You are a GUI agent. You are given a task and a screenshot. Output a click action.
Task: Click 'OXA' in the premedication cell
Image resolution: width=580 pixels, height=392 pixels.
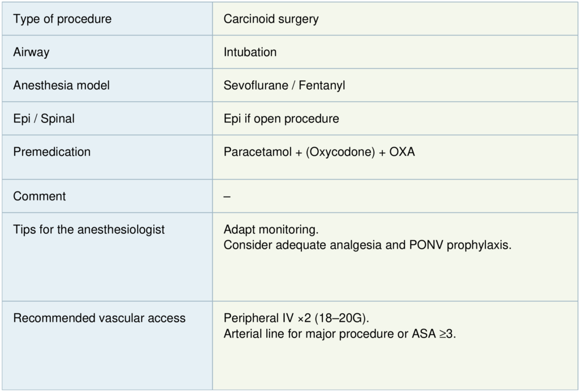click(x=402, y=152)
